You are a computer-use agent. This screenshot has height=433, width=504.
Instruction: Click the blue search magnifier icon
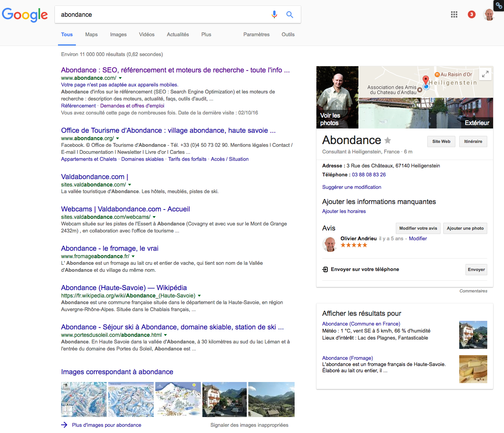290,14
